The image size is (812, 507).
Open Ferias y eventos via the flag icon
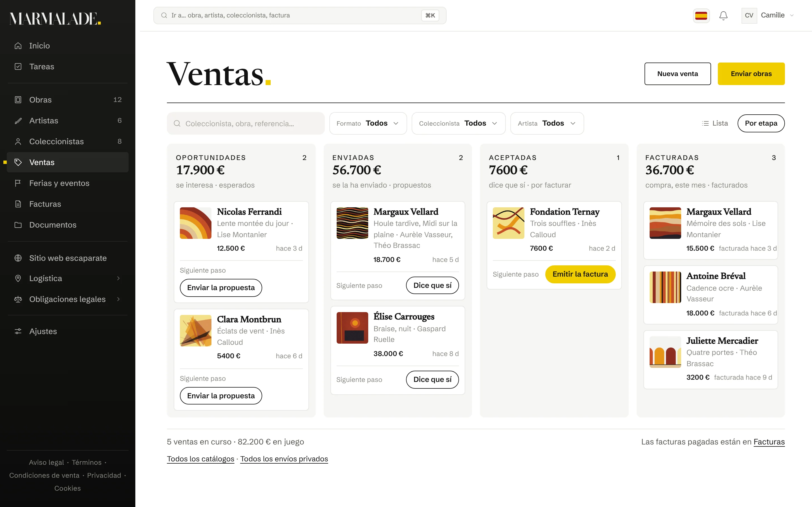point(18,183)
